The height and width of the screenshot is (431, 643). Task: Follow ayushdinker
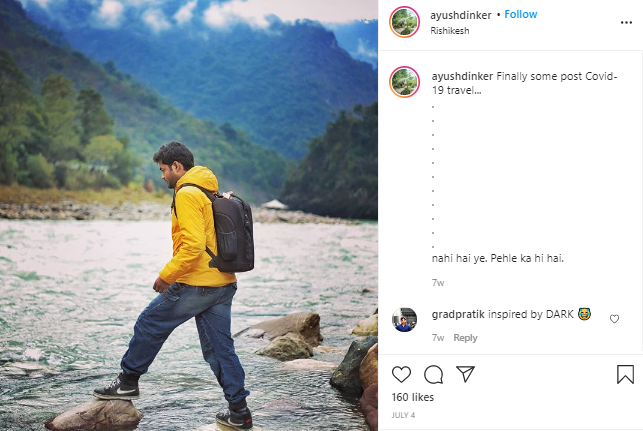coord(521,14)
